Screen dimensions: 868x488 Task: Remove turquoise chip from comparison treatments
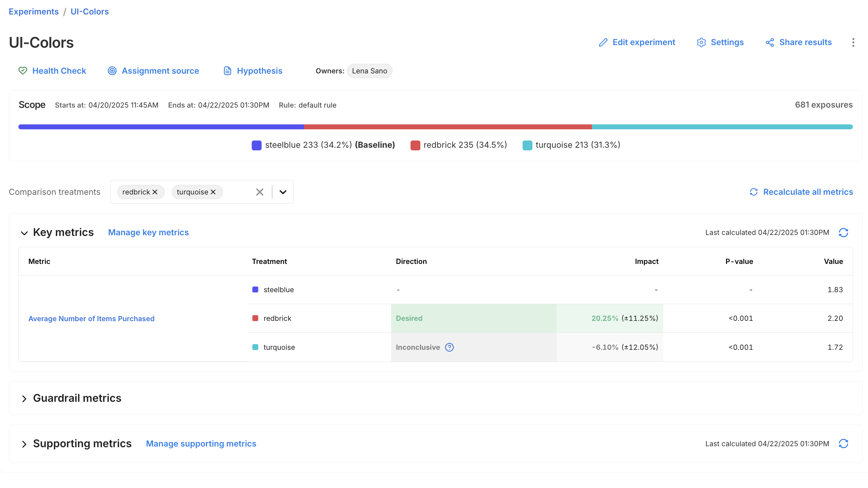(x=213, y=192)
